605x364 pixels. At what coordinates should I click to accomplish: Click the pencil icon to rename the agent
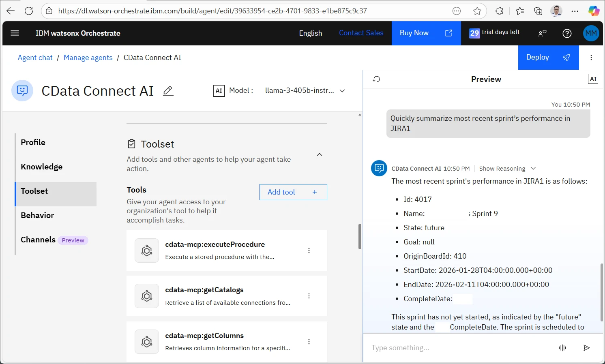[168, 91]
